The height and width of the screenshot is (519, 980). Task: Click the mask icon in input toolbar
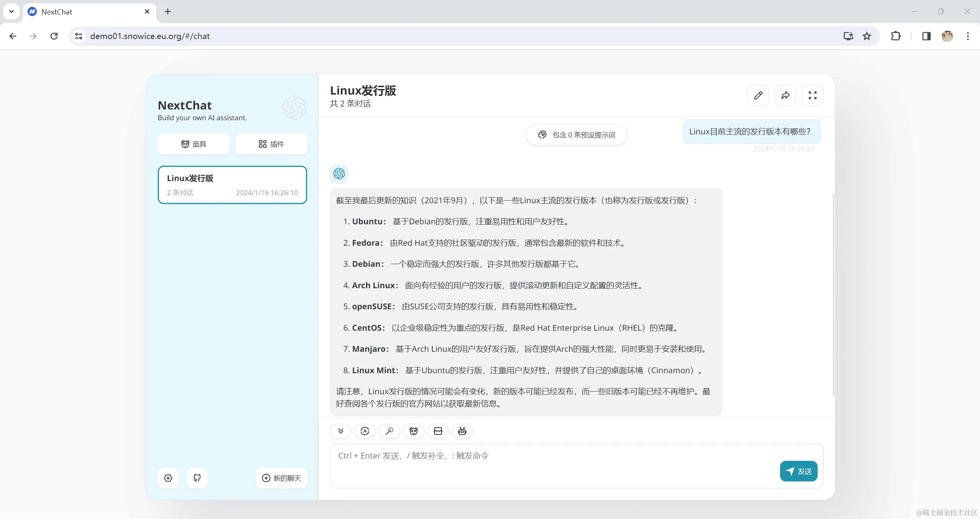(x=414, y=431)
